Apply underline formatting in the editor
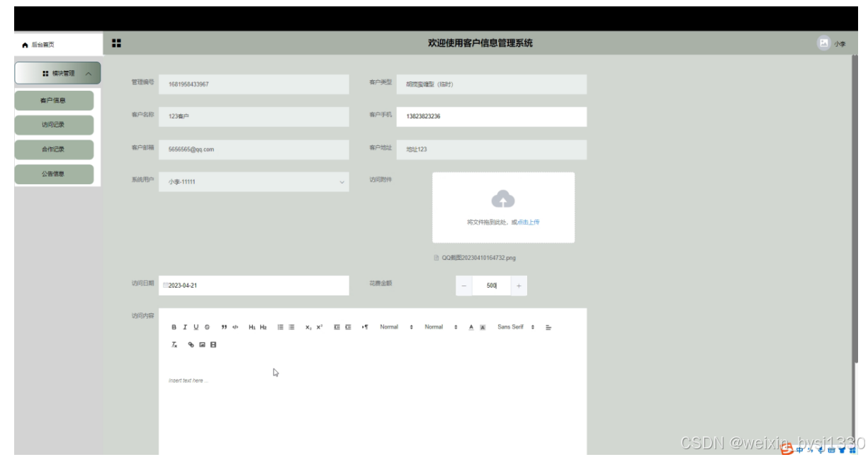 pyautogui.click(x=196, y=327)
